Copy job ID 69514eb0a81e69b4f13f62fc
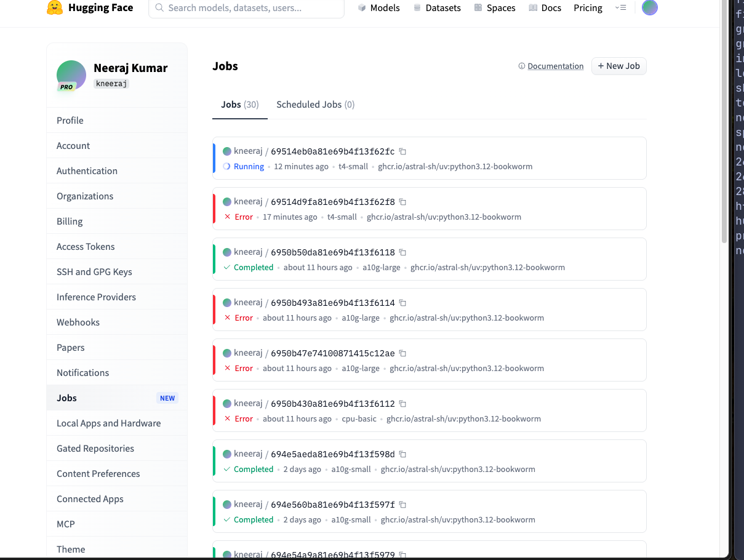Viewport: 744px width, 560px height. point(402,151)
